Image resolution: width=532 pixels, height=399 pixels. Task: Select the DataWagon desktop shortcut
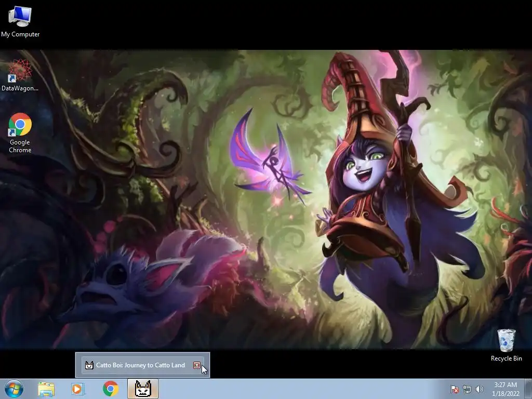coord(20,75)
